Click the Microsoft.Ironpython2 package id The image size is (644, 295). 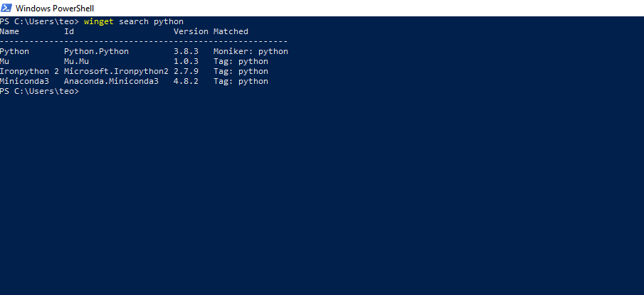click(x=116, y=71)
